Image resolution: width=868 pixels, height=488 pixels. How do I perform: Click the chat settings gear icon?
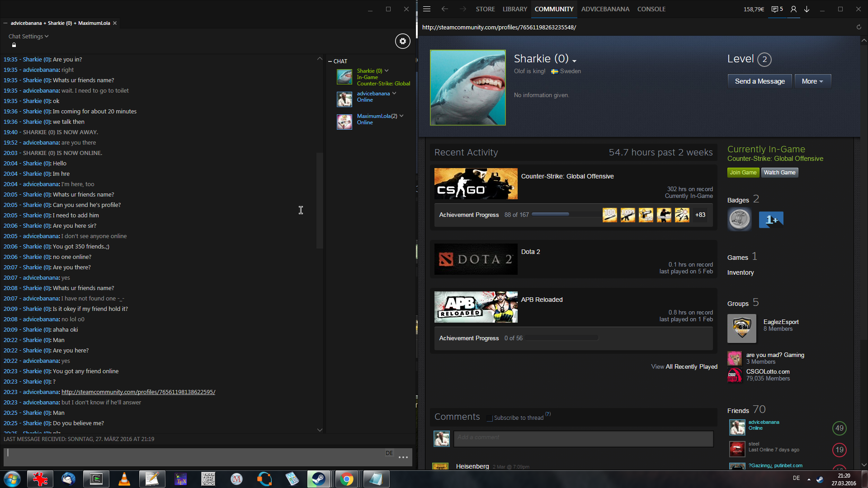click(402, 41)
